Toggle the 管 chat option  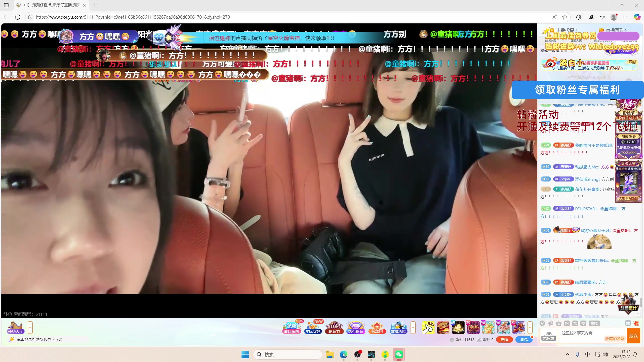tap(575, 323)
